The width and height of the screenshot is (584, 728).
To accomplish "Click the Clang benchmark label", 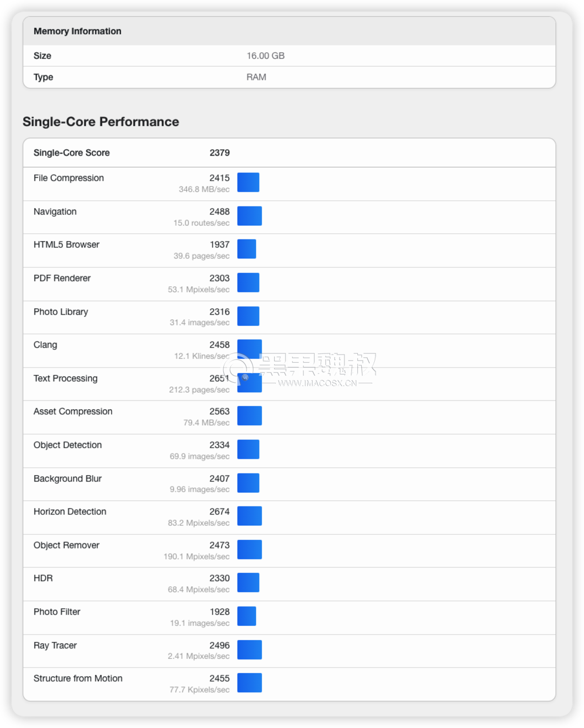I will tap(45, 345).
